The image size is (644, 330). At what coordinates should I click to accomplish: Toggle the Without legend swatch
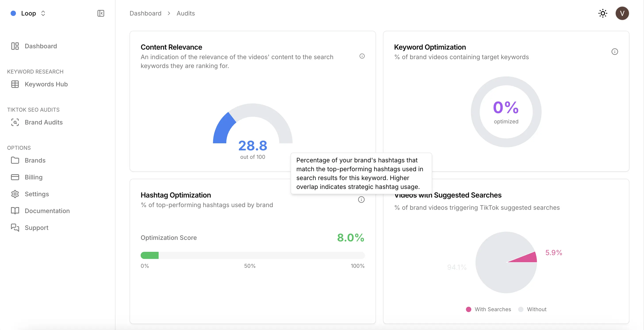point(521,309)
